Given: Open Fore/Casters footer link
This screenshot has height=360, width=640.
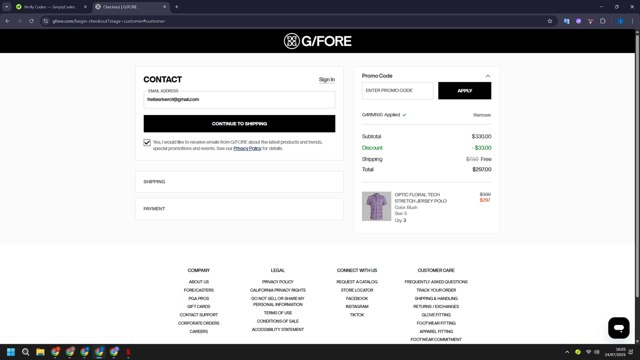Looking at the screenshot, I should pos(198,290).
